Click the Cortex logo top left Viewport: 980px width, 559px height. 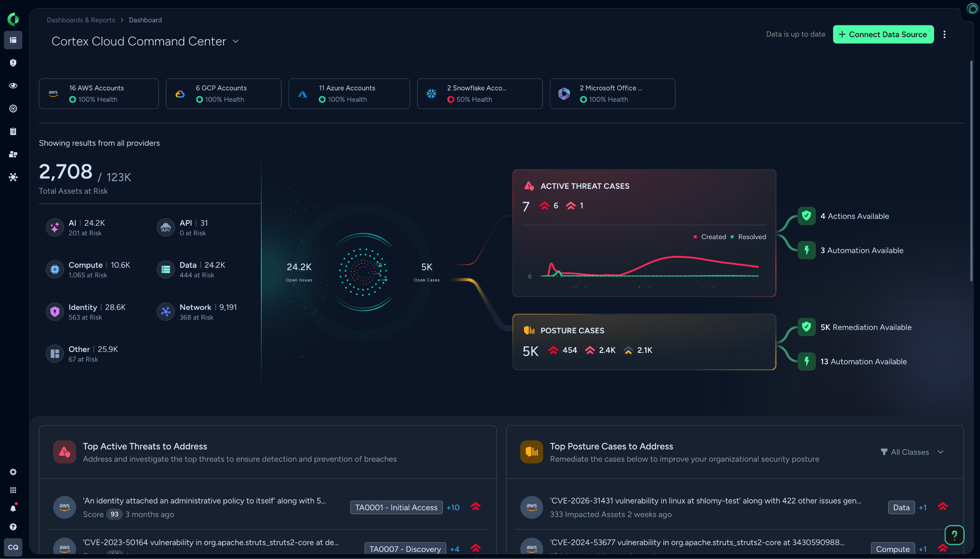point(13,19)
